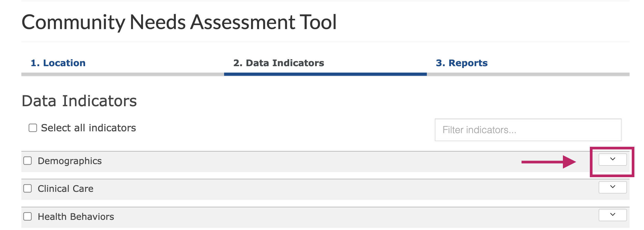Click the large Data Indicators section heading
The height and width of the screenshot is (230, 644).
pos(79,101)
